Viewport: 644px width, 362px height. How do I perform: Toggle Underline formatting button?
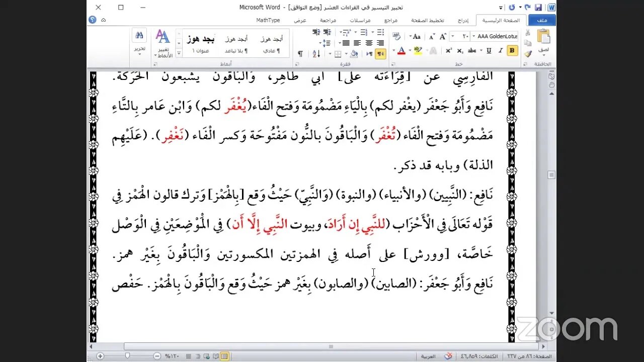pos(489,50)
